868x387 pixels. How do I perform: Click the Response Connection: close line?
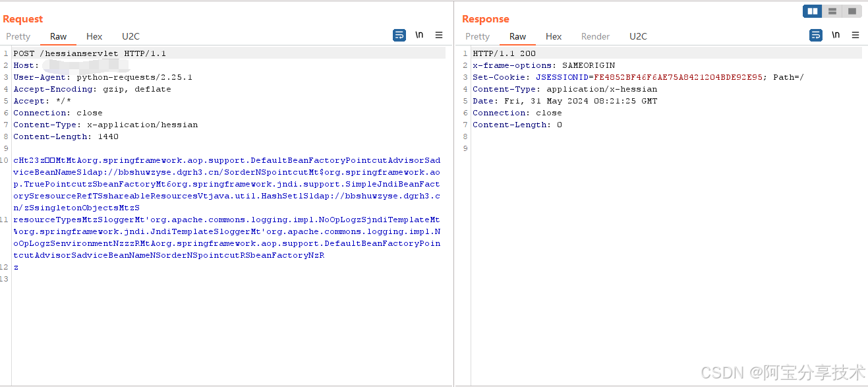pos(517,113)
